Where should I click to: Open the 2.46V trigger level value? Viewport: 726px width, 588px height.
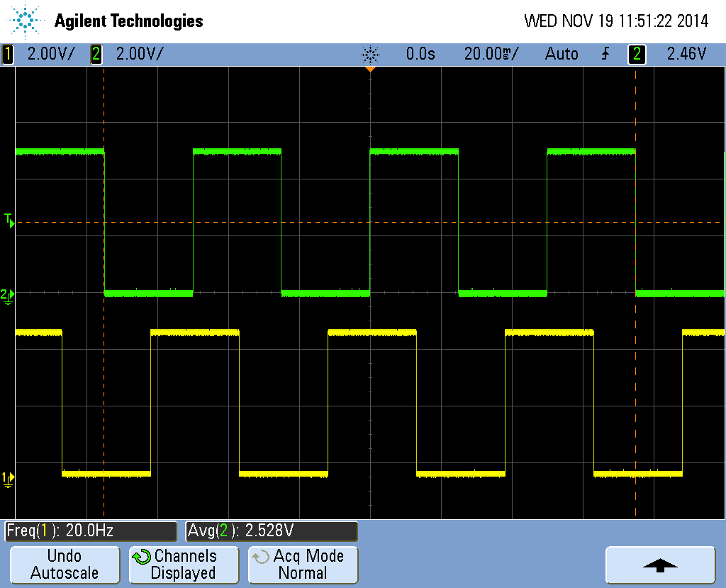[686, 54]
